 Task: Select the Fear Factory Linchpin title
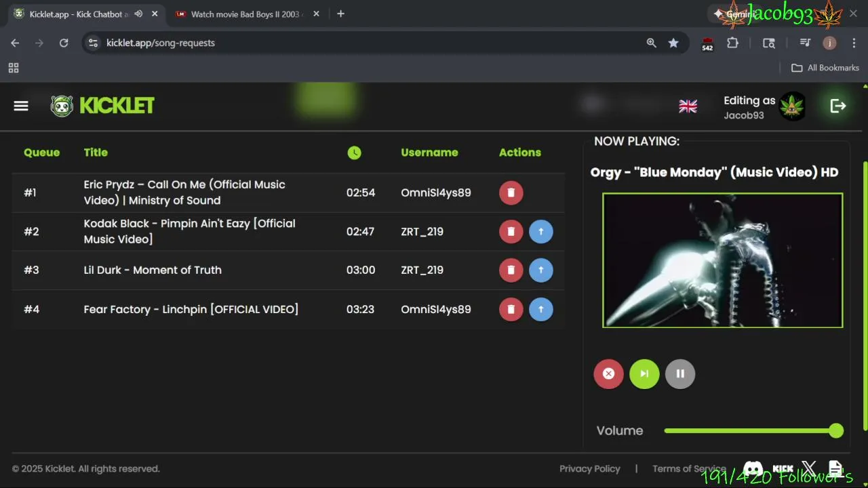coord(191,309)
